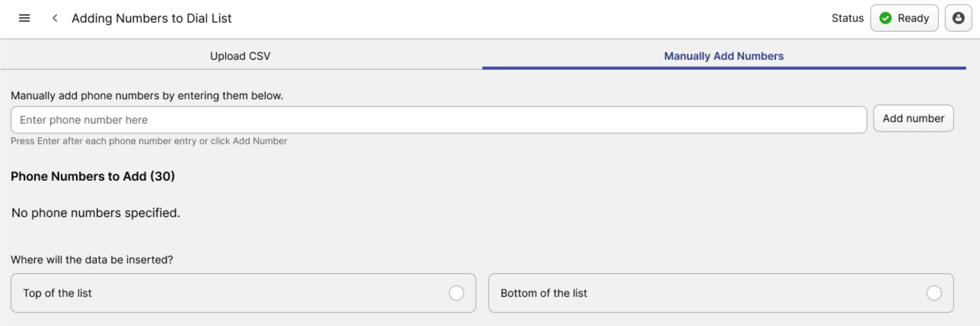Click the No phone numbers specified message
This screenshot has height=326, width=980.
96,213
